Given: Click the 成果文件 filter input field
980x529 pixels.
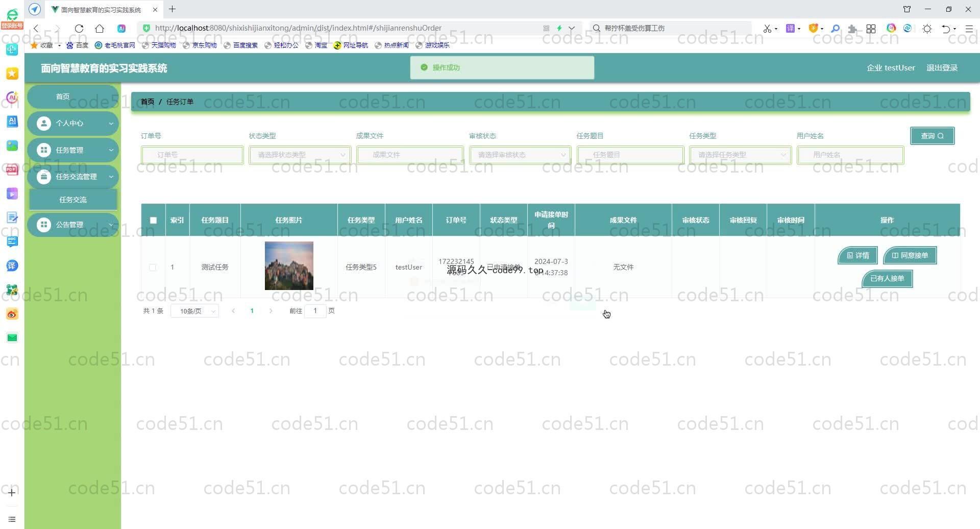Looking at the screenshot, I should (410, 155).
